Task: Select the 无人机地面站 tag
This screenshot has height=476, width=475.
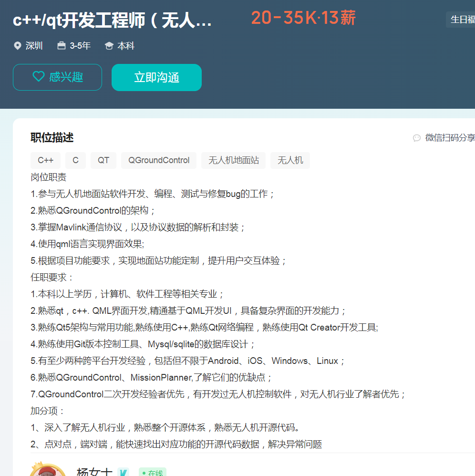Action: pyautogui.click(x=233, y=160)
